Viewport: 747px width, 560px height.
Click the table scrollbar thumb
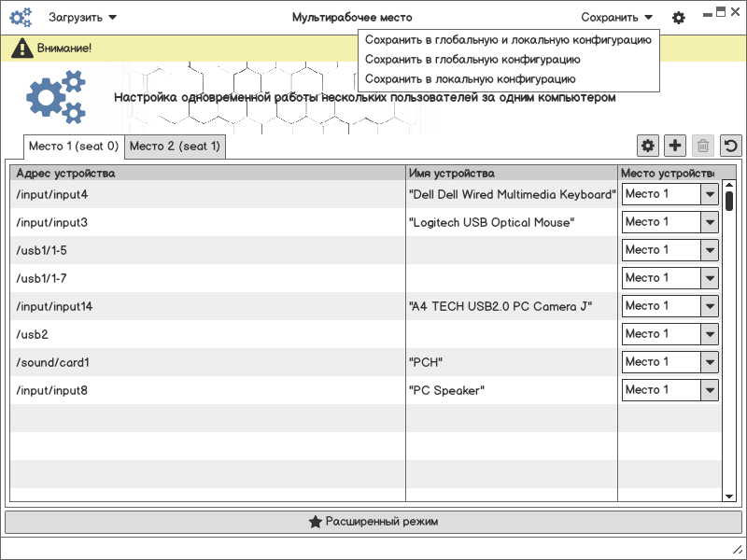click(x=729, y=201)
